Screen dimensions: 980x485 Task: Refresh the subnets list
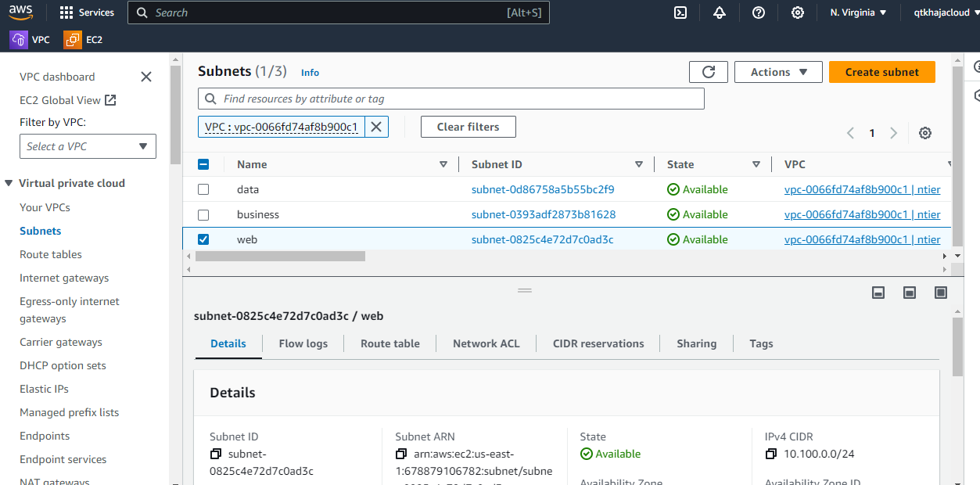click(x=708, y=71)
